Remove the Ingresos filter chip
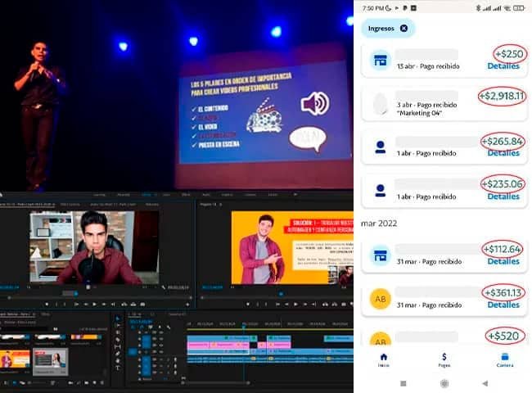The width and height of the screenshot is (532, 393). [404, 28]
